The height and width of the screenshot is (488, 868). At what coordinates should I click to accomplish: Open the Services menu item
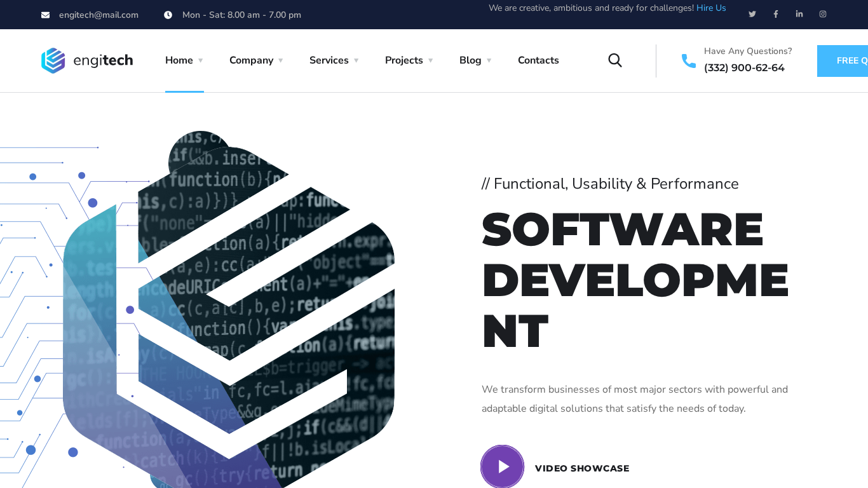tap(329, 60)
